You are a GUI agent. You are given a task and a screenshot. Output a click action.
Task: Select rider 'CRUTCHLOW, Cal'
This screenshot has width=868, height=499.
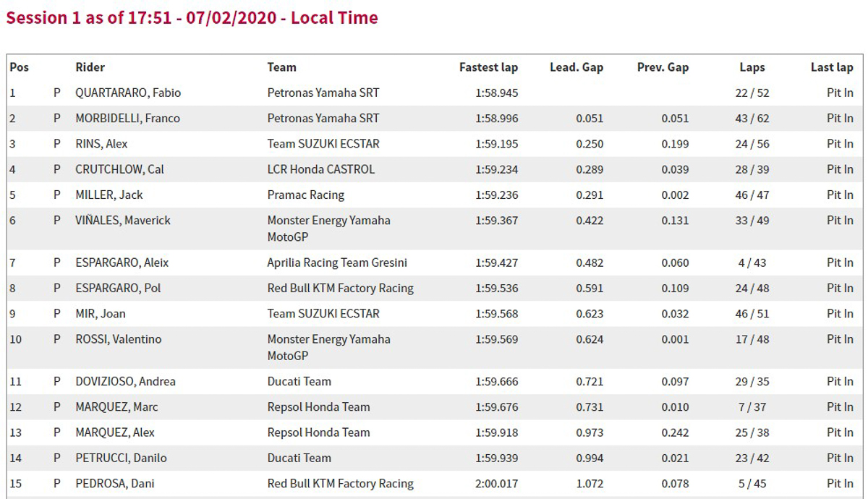119,169
